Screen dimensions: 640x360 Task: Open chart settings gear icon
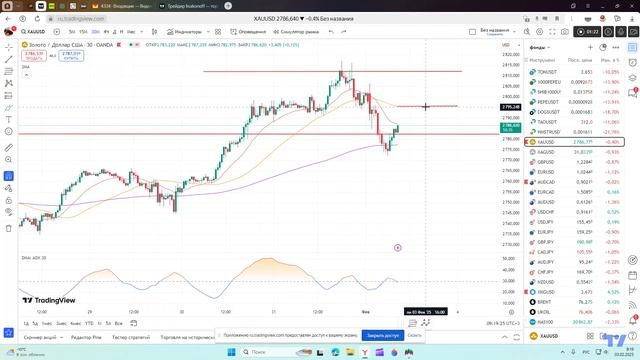[x=540, y=31]
